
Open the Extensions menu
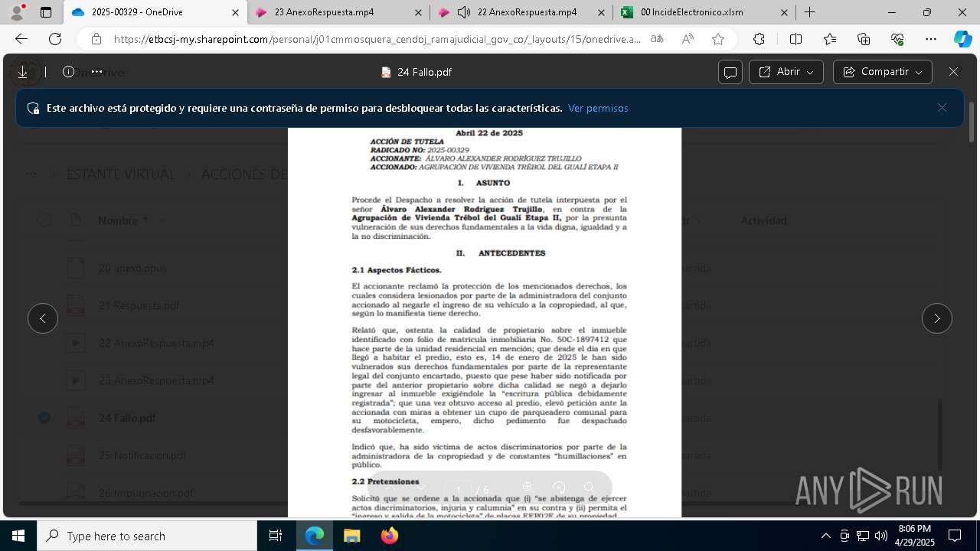click(759, 39)
